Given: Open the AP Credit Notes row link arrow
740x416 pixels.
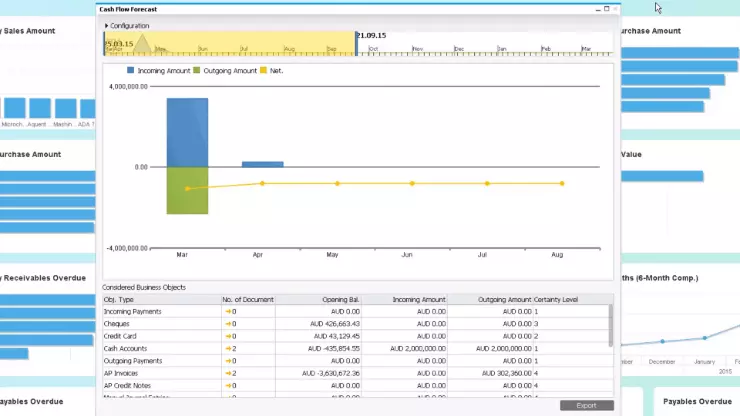Looking at the screenshot, I should click(x=228, y=385).
